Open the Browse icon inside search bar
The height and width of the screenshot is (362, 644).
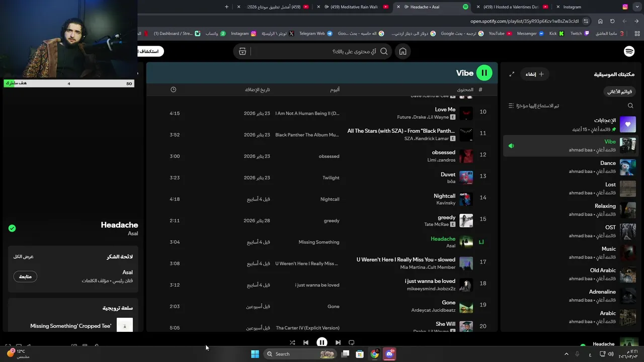click(x=243, y=51)
